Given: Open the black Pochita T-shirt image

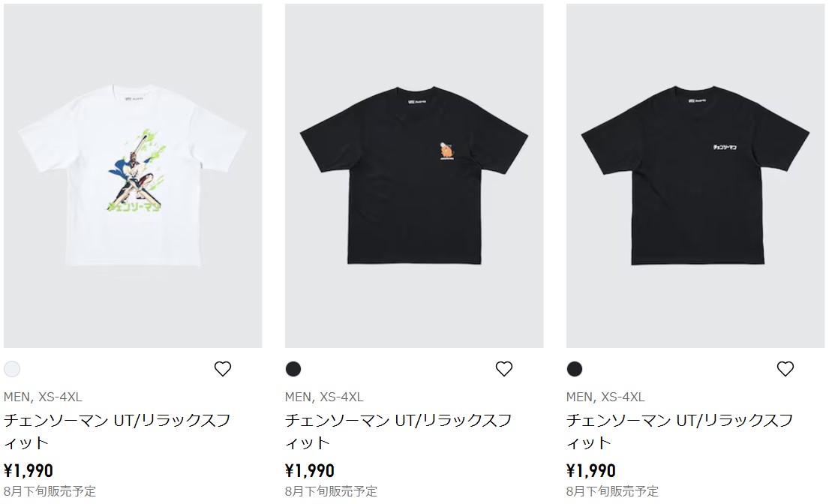Looking at the screenshot, I should point(414,176).
